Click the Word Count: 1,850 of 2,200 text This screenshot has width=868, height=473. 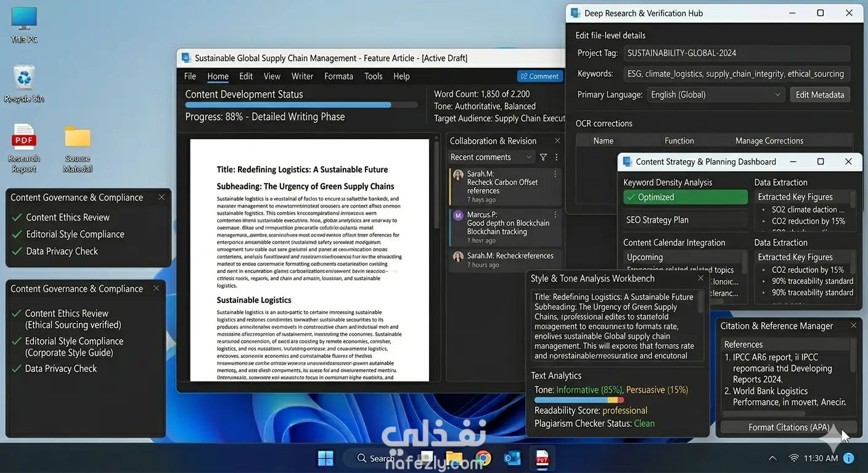click(482, 94)
